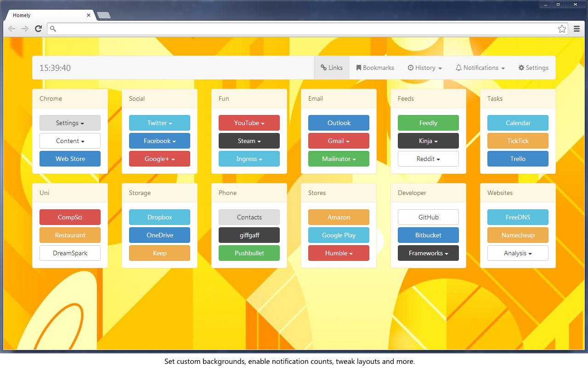Switch to the Links tab
The image size is (588, 368).
332,68
